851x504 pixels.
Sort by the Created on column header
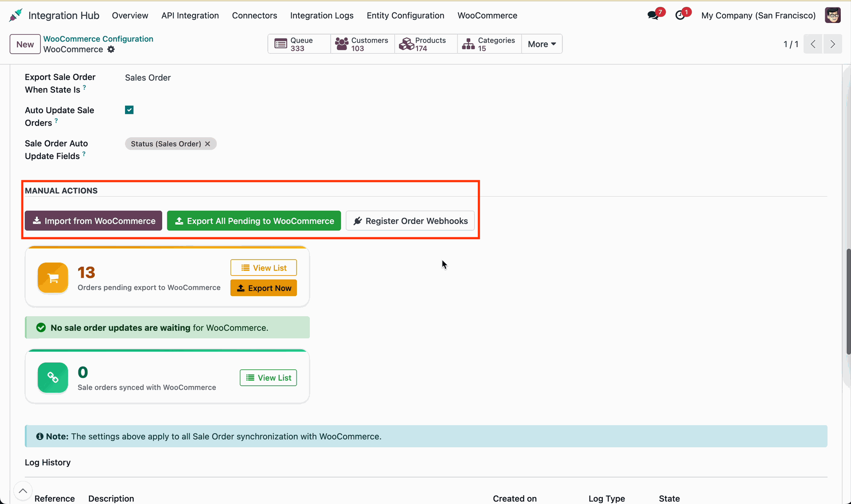click(515, 498)
